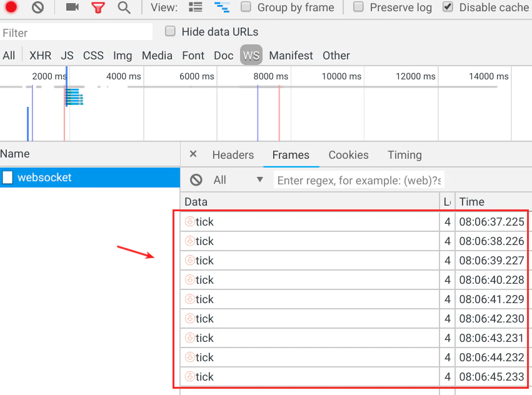Screen dimensions: 532x395
Task: Click the 2000 ms timeline label
Action: [49, 76]
